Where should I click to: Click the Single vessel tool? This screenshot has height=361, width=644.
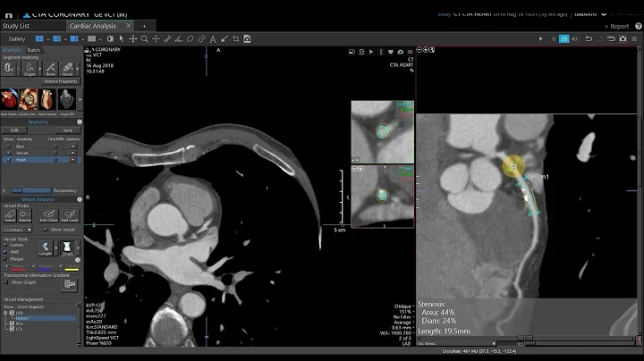click(67, 248)
